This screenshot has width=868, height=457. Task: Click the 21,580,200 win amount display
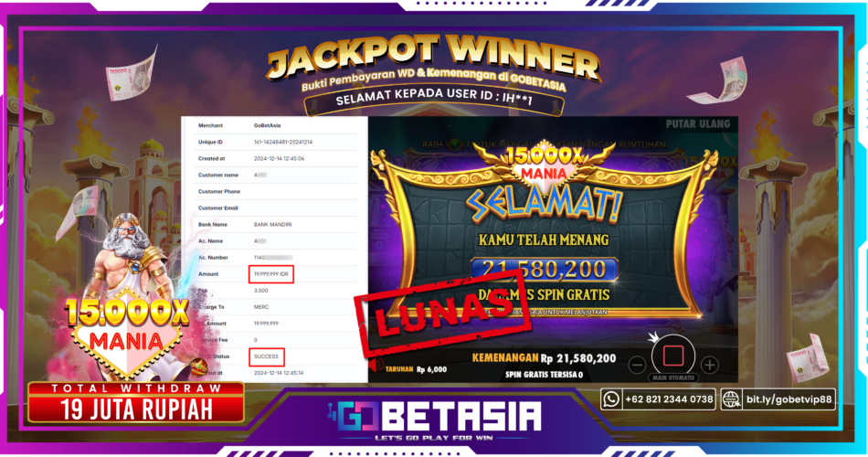[x=545, y=270]
